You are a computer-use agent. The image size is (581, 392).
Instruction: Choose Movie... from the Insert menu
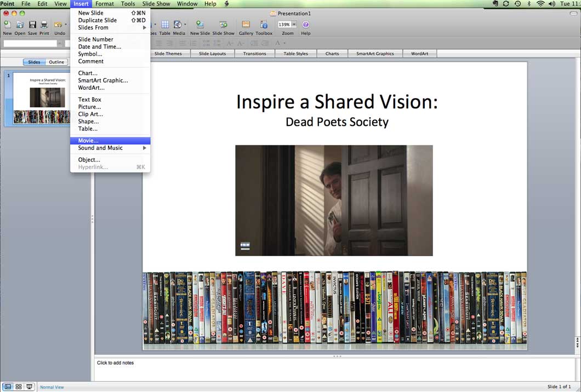coord(110,141)
